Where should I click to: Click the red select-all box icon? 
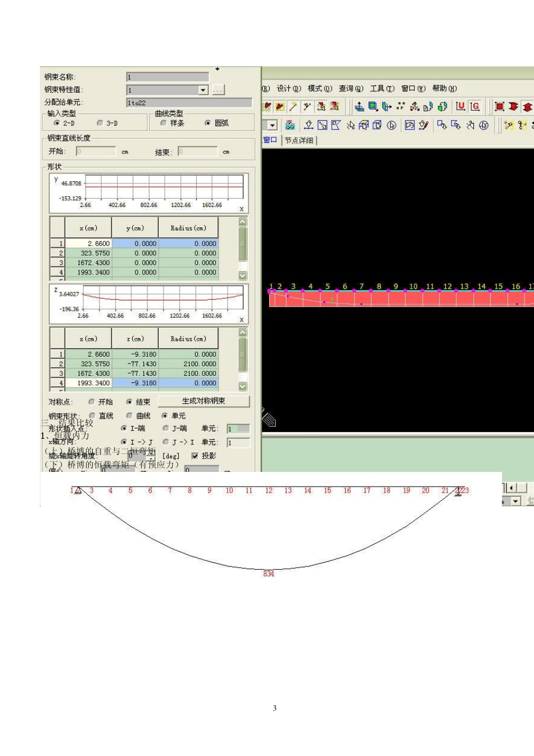click(x=499, y=106)
